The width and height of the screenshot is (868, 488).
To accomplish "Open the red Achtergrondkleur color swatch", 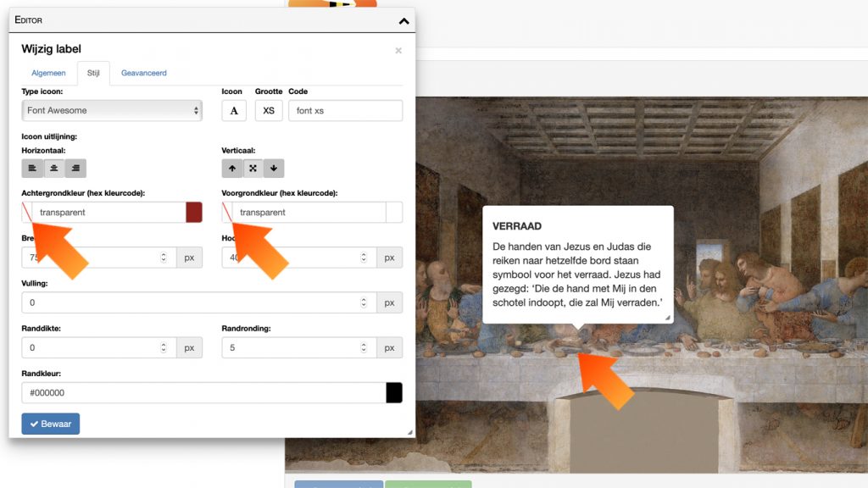I will [x=194, y=213].
